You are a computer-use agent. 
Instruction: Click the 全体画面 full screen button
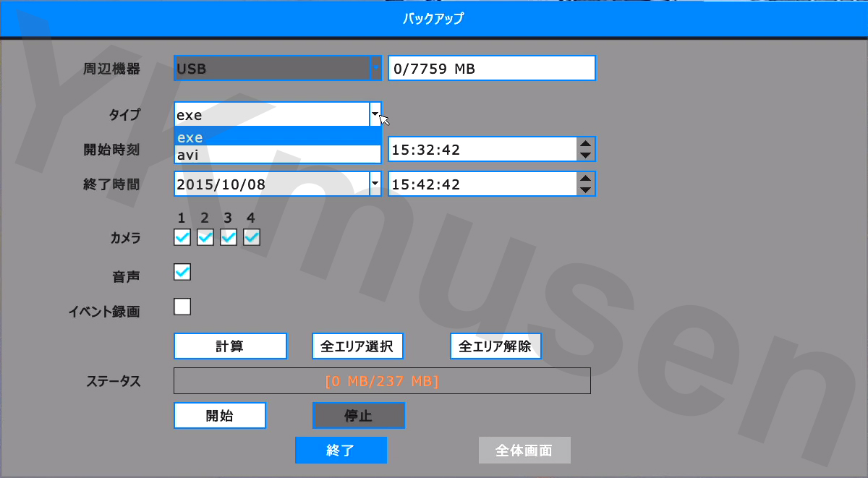[524, 450]
